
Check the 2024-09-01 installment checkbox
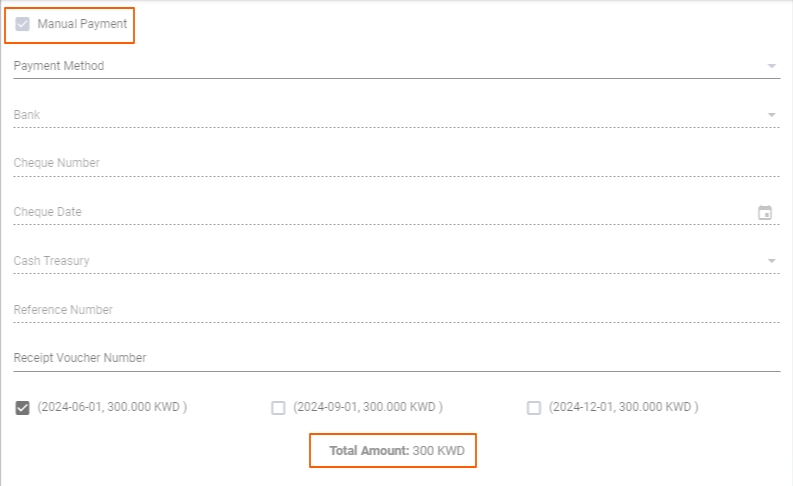[x=279, y=408]
